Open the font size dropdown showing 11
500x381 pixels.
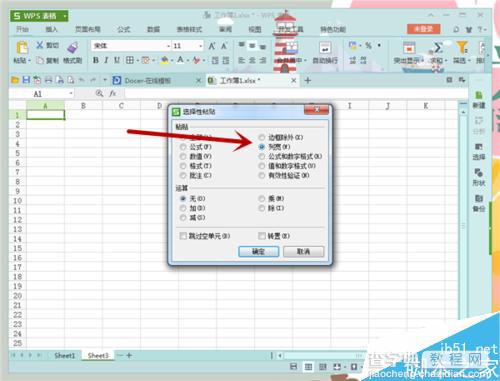click(x=201, y=46)
